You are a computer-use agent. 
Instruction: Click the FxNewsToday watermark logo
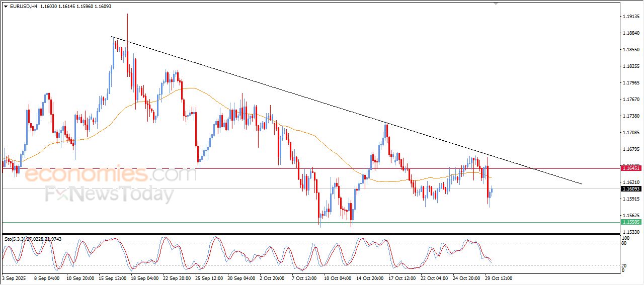point(109,194)
